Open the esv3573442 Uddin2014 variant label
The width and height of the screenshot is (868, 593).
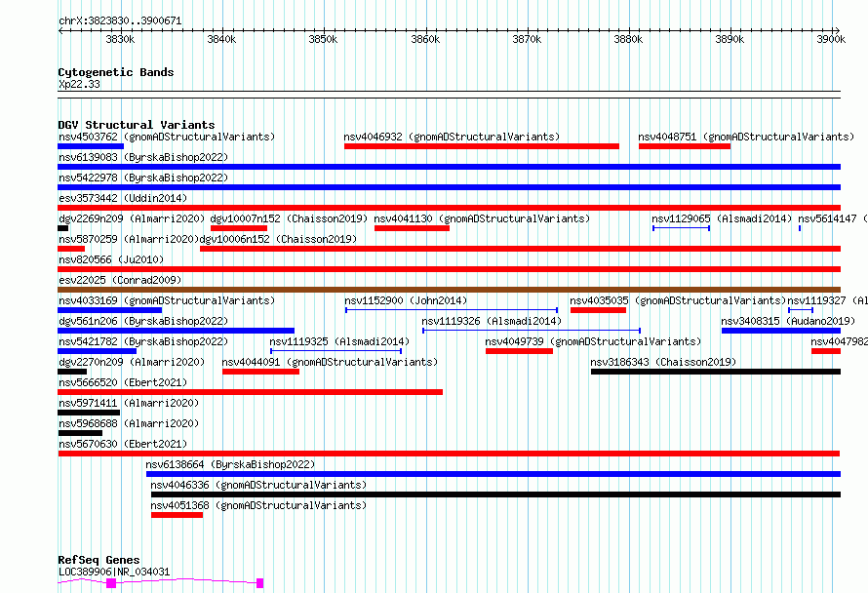coord(123,198)
